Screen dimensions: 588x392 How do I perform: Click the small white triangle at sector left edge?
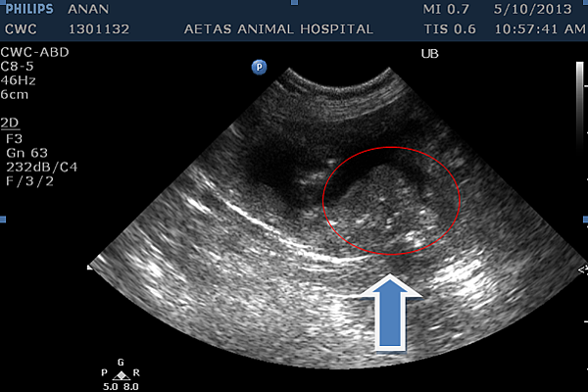[89, 268]
